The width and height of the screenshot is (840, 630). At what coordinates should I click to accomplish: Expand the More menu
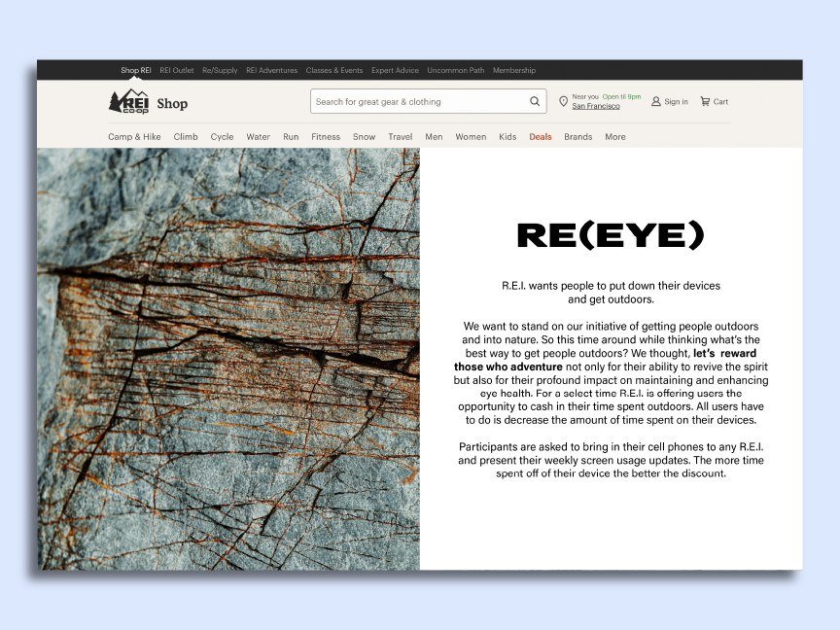coord(615,137)
